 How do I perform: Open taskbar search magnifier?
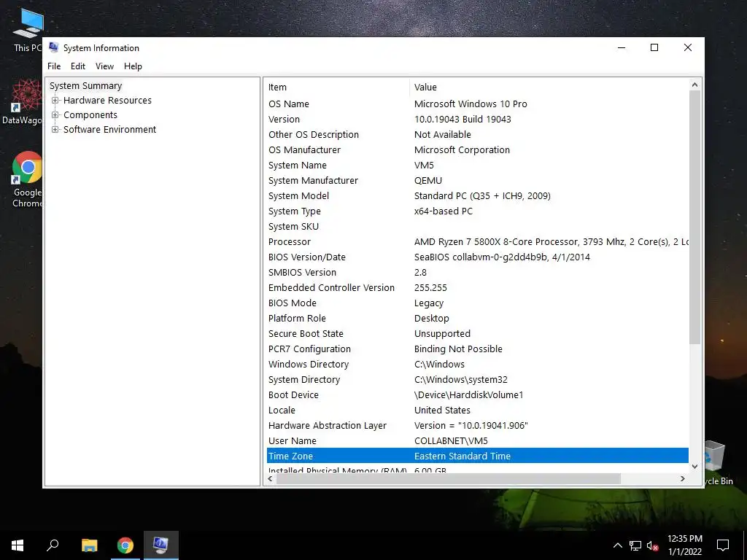pos(53,545)
